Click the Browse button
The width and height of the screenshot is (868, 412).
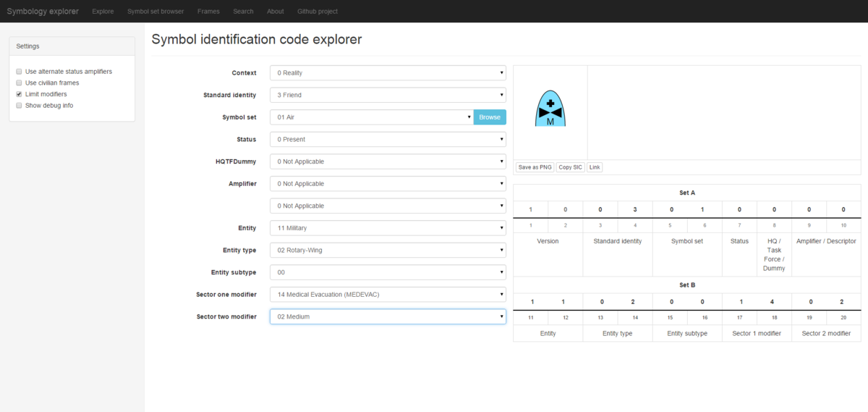(490, 117)
